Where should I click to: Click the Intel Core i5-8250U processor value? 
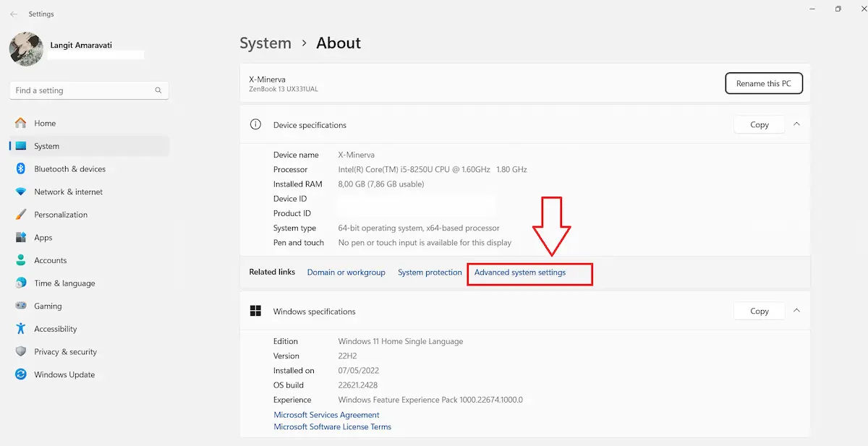click(433, 169)
